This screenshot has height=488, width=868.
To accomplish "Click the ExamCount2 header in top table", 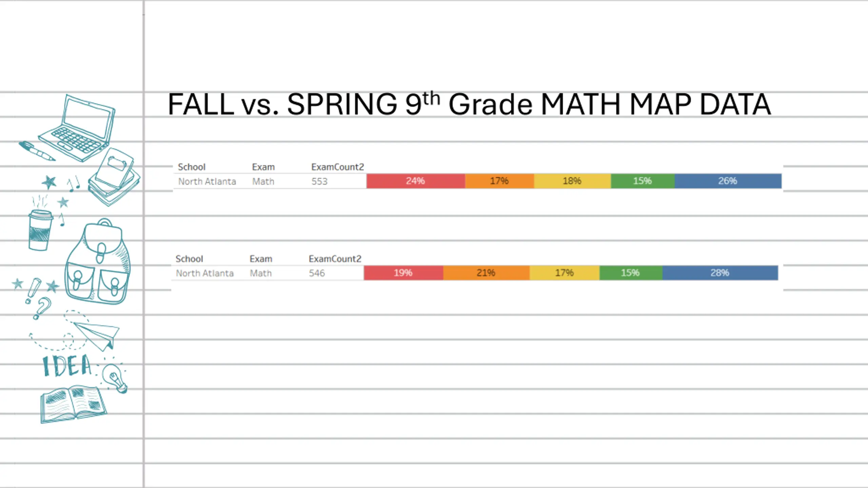I will pyautogui.click(x=337, y=167).
